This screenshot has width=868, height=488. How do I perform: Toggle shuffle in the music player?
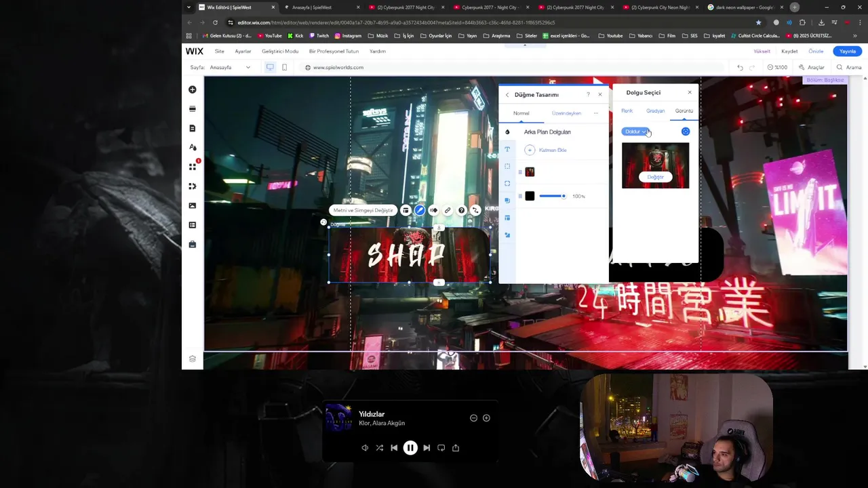(x=379, y=447)
